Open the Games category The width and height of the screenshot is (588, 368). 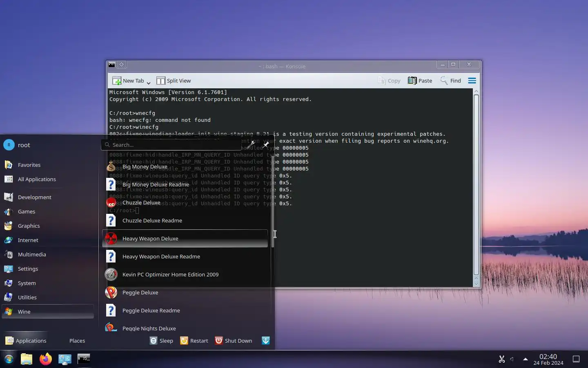click(x=48, y=211)
